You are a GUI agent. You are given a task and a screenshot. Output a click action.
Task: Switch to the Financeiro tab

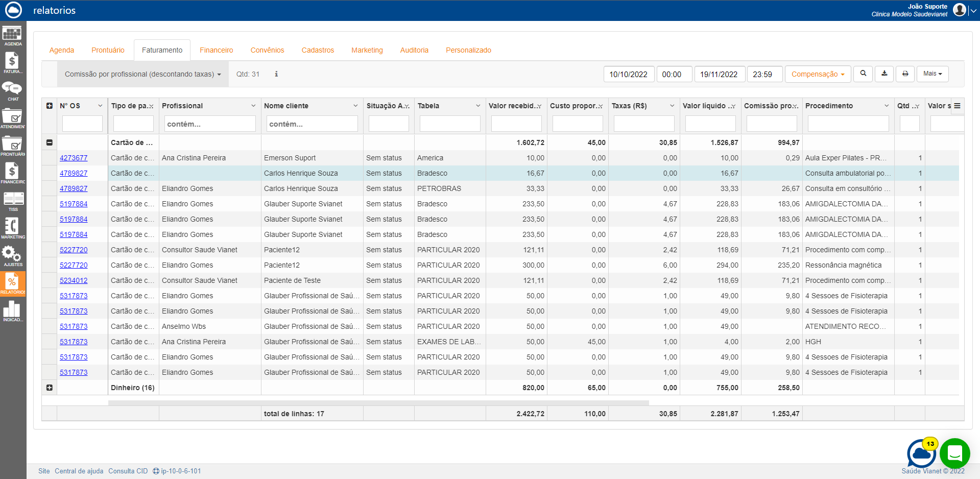(x=216, y=50)
